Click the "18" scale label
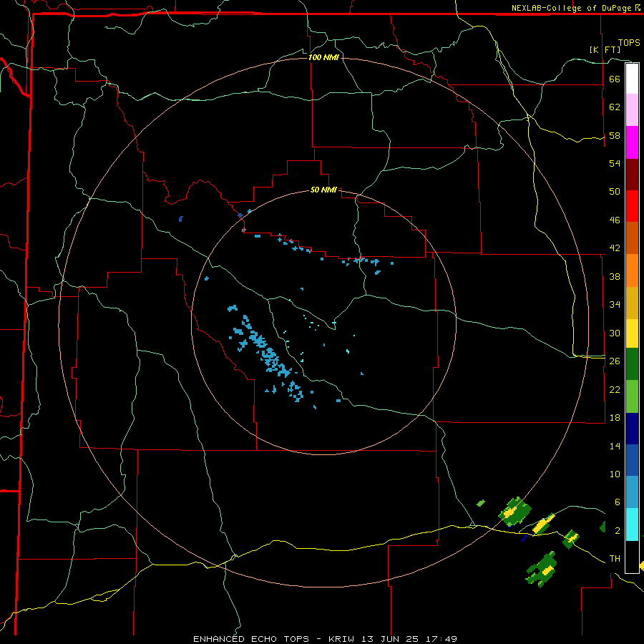This screenshot has width=644, height=644. pos(615,418)
